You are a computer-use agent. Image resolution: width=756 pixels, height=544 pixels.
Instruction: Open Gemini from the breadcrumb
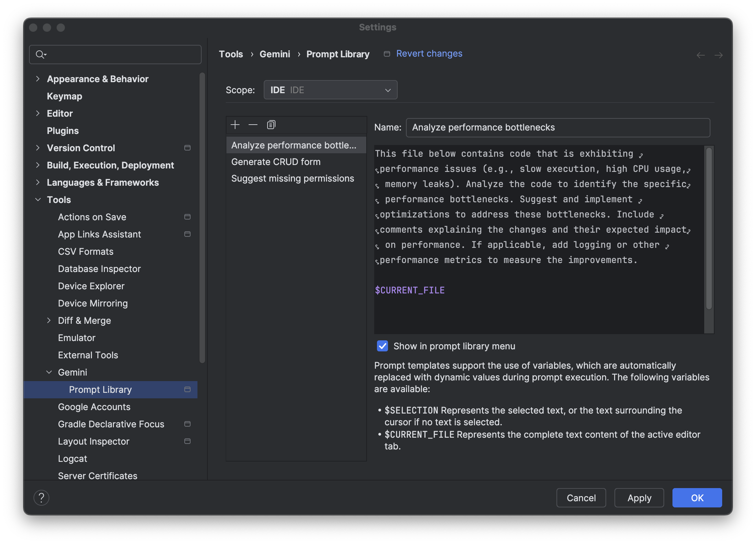274,54
